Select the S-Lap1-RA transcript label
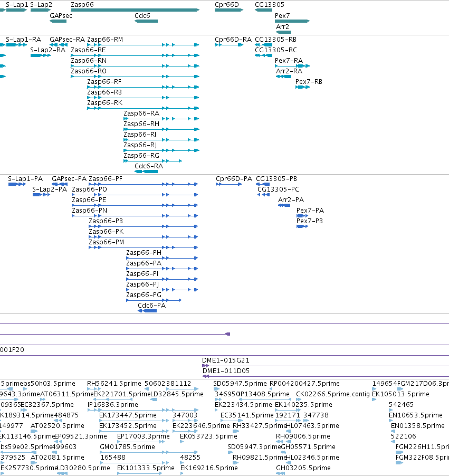The image size is (449, 476). [24, 40]
